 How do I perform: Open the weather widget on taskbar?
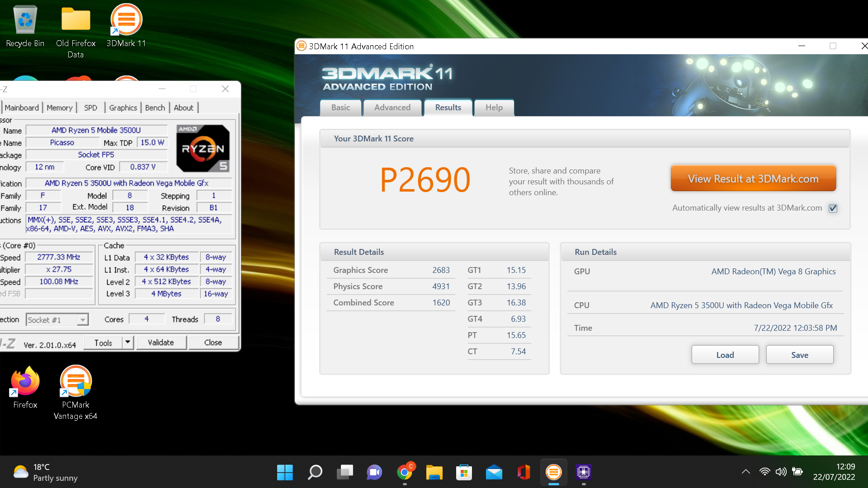click(x=45, y=472)
